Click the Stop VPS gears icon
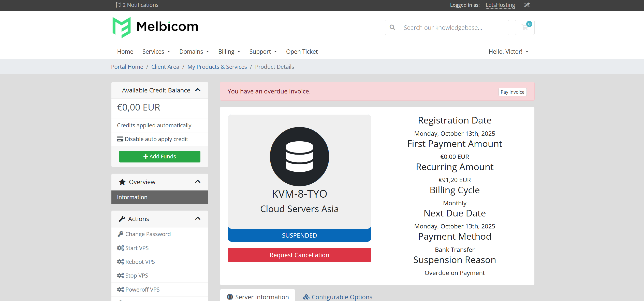 tap(120, 275)
